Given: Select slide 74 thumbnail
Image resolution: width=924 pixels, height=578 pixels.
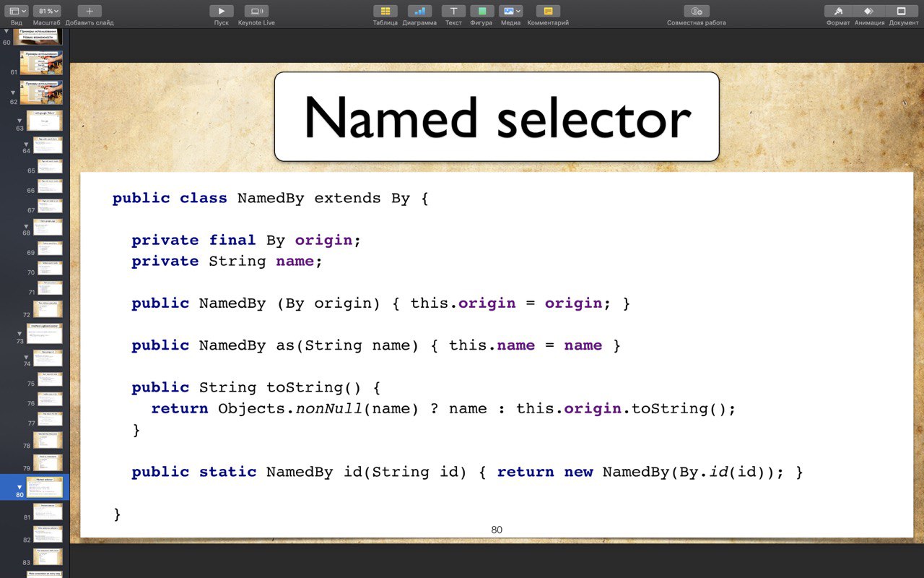Looking at the screenshot, I should click(48, 358).
